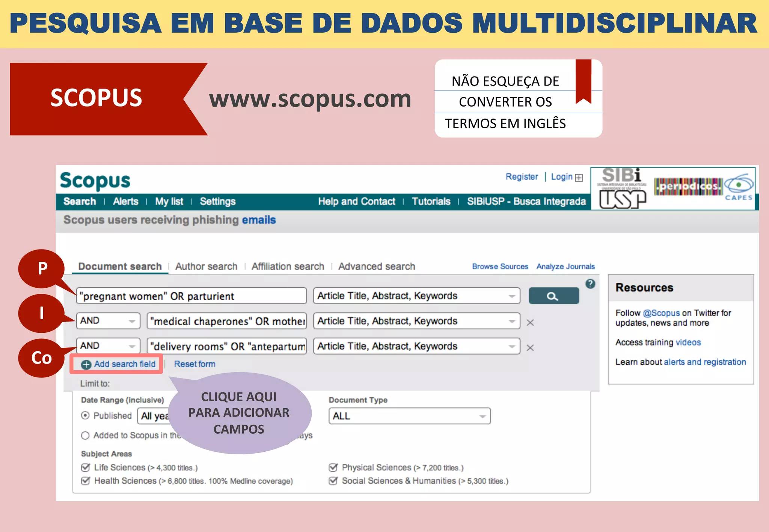Open the Search menu item

pos(80,201)
